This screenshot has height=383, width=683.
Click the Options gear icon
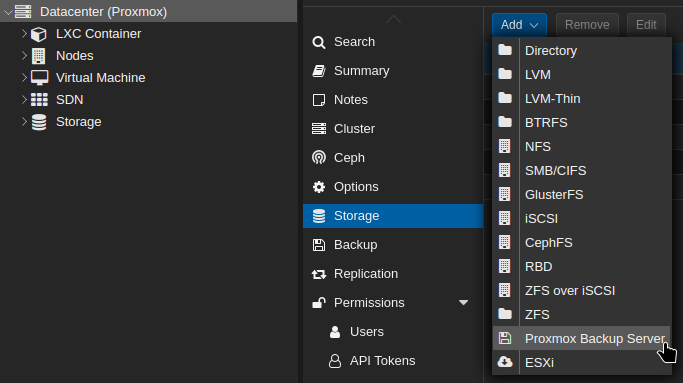point(319,187)
